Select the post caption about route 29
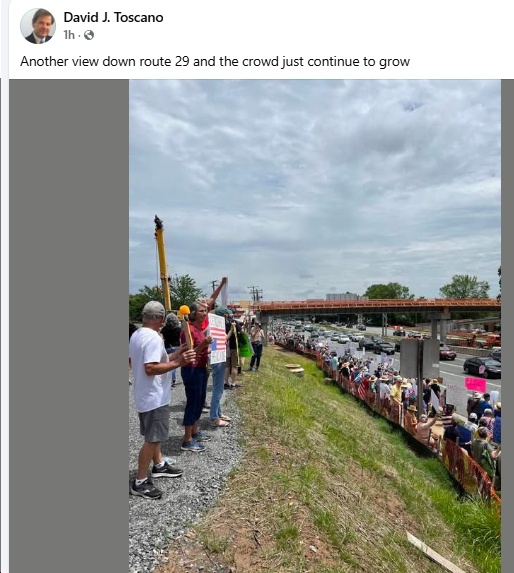 215,61
